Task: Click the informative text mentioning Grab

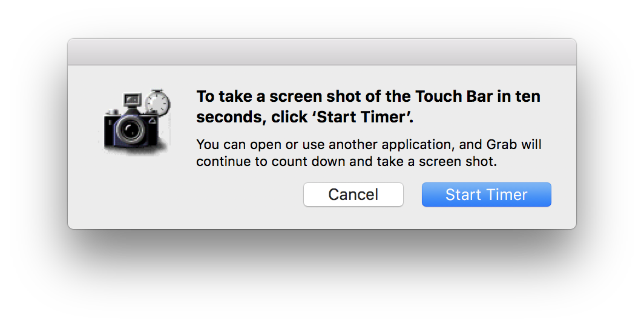Action: [x=369, y=153]
